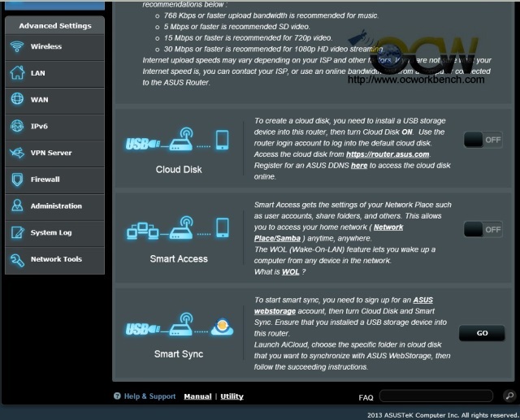Screen dimensions: 520x420
Task: Click the Administration user icon
Action: [17, 206]
